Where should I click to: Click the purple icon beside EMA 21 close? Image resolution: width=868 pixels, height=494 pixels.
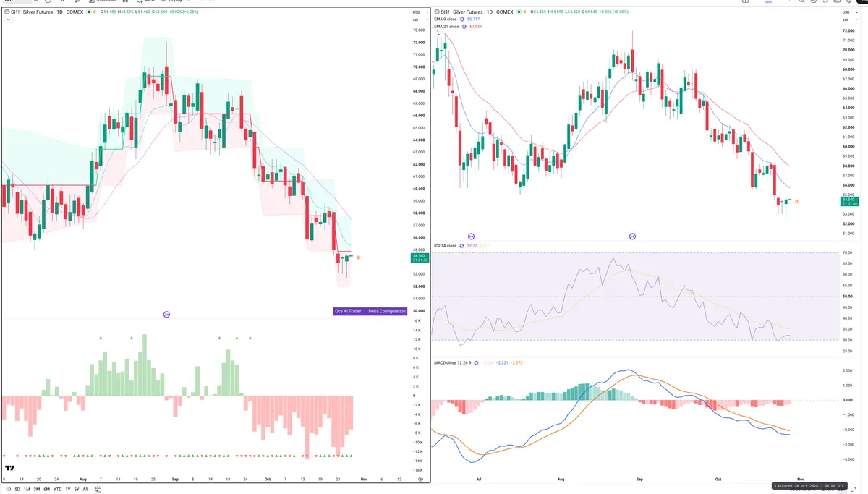(x=464, y=27)
